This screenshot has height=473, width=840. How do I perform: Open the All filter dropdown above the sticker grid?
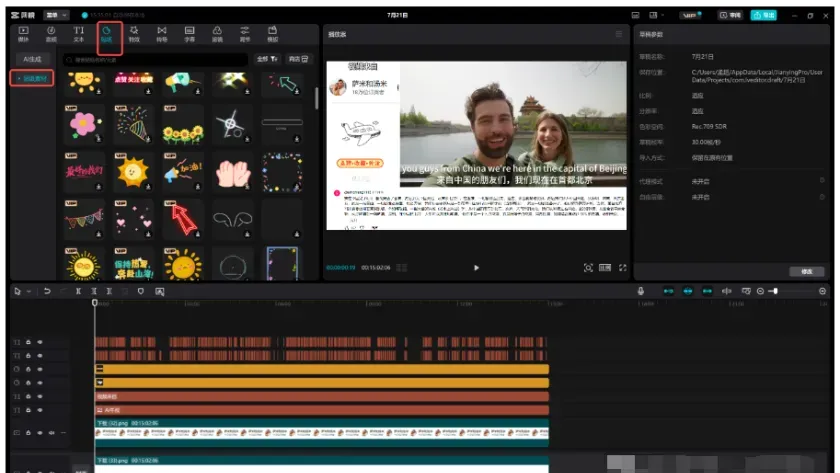coord(267,59)
